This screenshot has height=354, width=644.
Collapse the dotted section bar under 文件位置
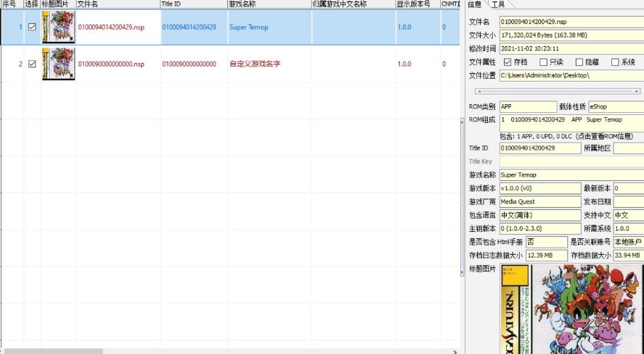coord(558,91)
